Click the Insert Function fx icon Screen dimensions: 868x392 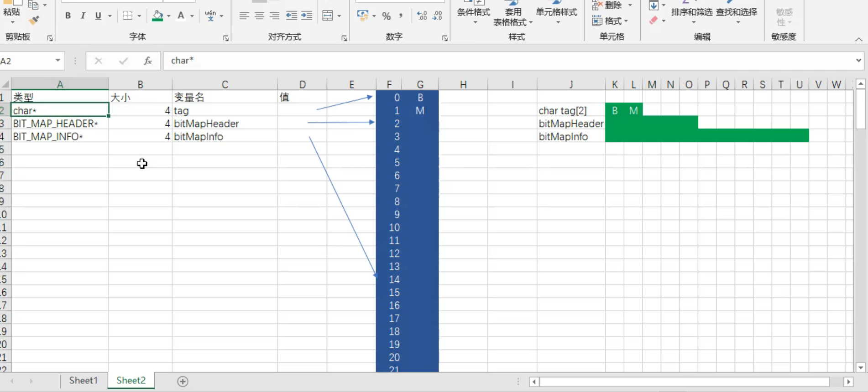tap(148, 61)
